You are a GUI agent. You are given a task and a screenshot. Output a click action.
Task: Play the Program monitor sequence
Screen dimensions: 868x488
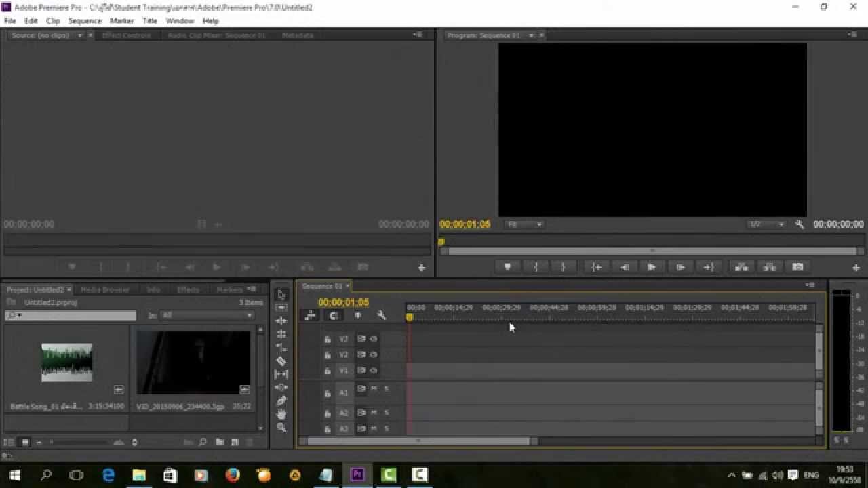[x=652, y=267]
